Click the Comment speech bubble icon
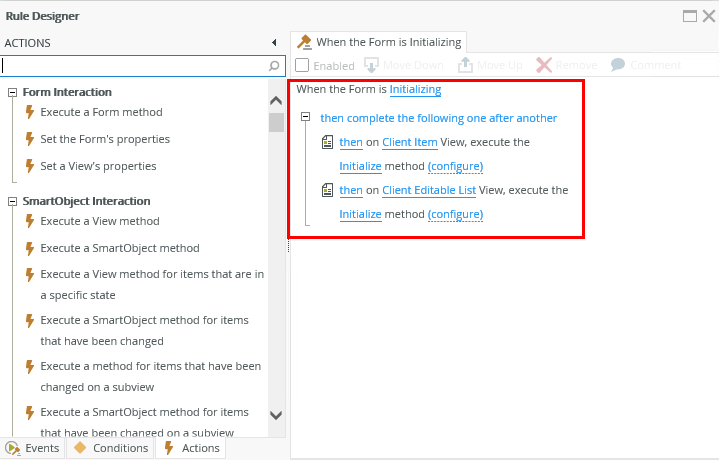 point(618,65)
